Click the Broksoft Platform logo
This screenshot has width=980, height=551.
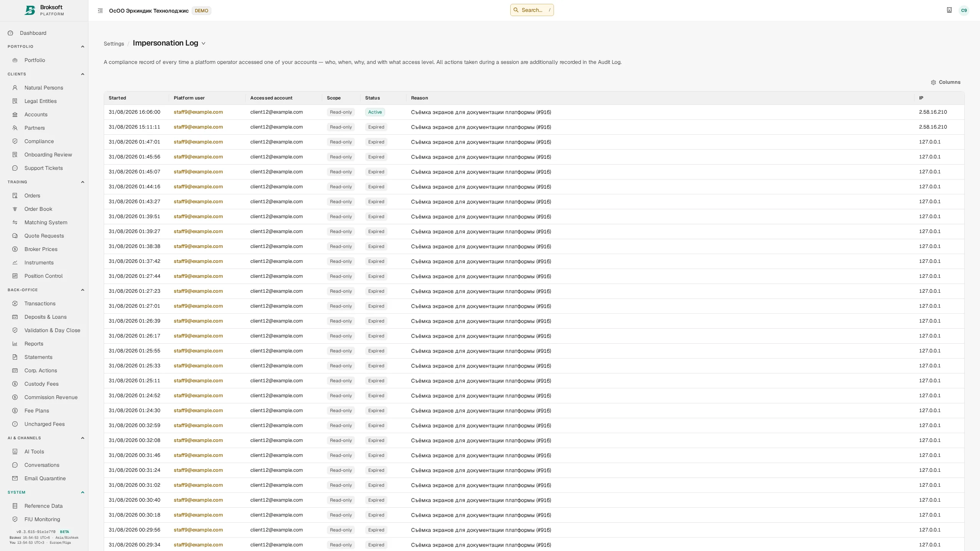[44, 10]
